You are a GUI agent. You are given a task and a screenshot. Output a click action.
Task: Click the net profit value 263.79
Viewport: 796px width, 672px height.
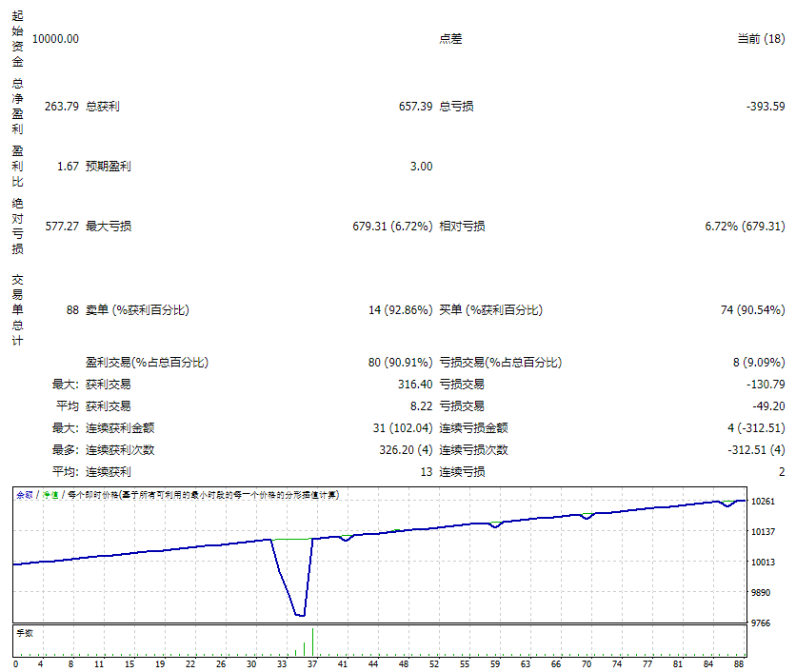[x=62, y=106]
